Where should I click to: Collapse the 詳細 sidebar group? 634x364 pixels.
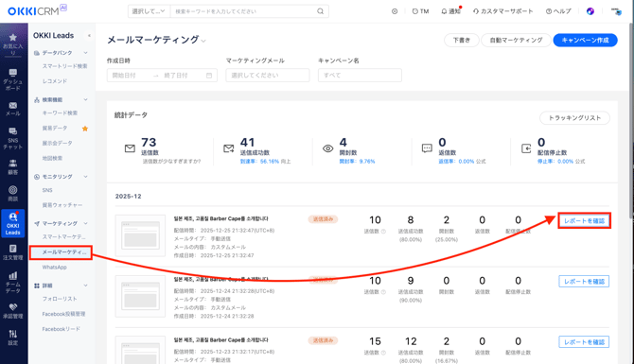pos(85,286)
